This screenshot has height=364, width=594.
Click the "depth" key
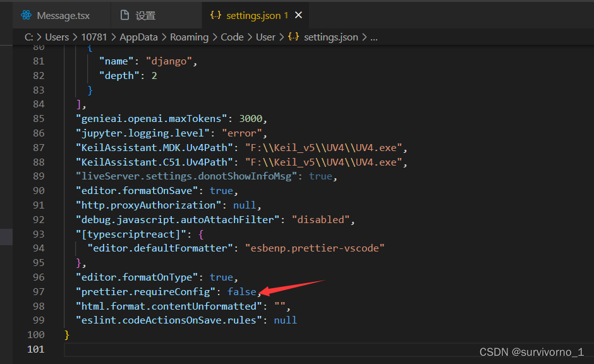(119, 76)
